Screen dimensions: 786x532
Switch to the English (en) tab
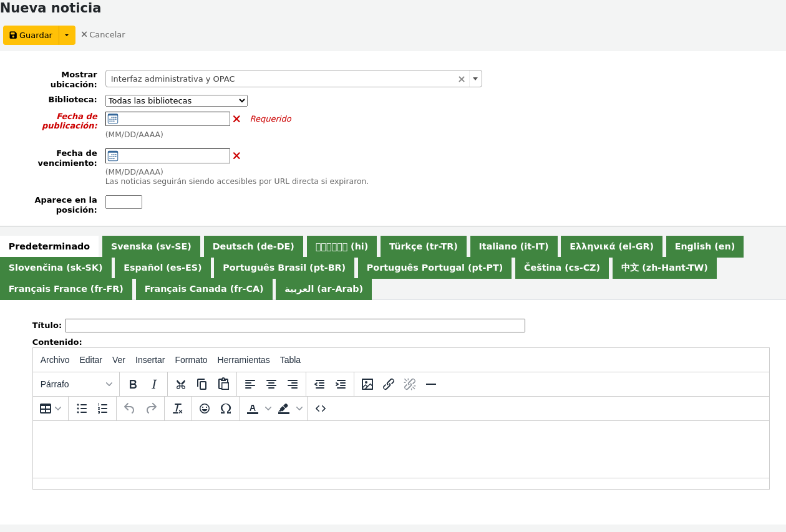[704, 246]
